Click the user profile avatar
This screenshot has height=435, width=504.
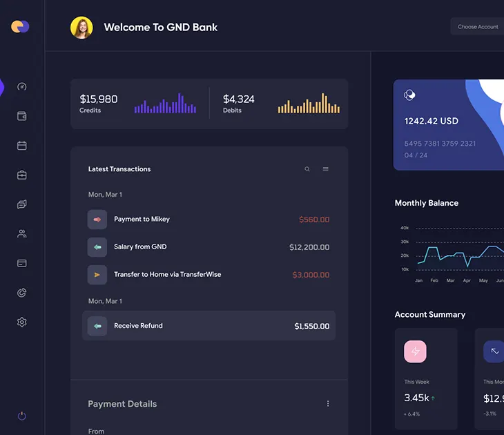(x=81, y=28)
